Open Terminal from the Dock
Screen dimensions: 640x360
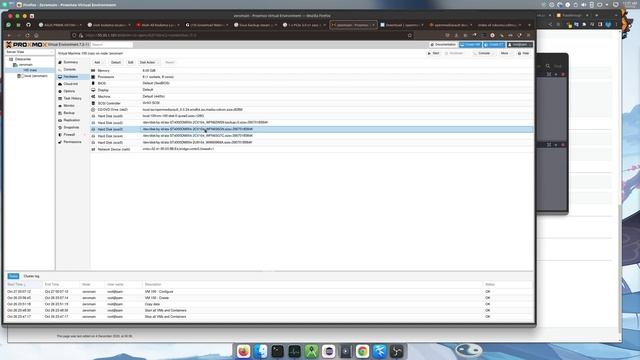[x=278, y=351]
